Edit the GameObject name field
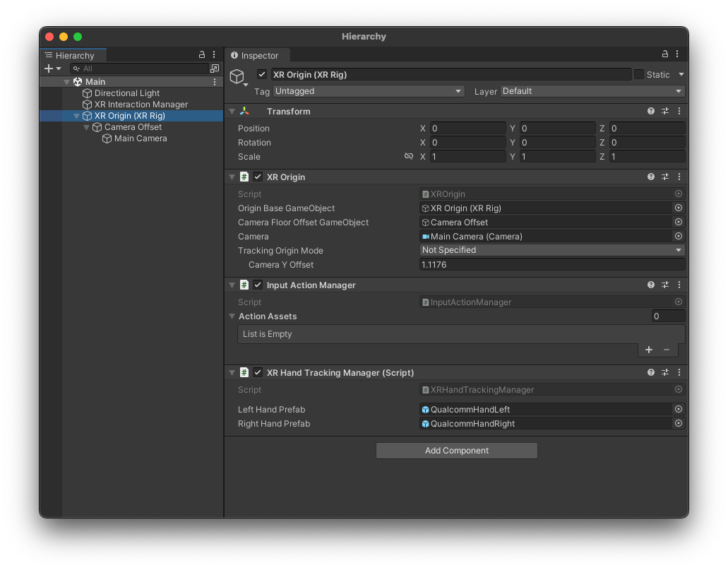The height and width of the screenshot is (570, 728). click(x=450, y=74)
